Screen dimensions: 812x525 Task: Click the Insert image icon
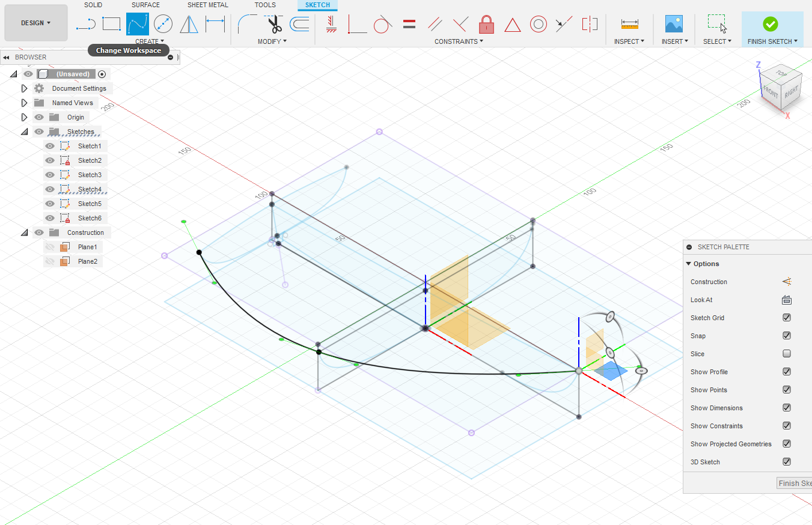674,24
